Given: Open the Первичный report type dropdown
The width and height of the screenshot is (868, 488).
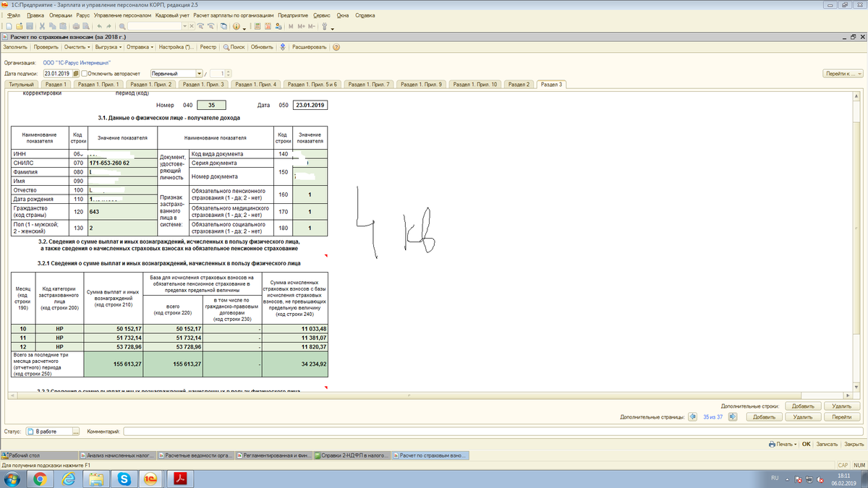Looking at the screenshot, I should tap(199, 73).
